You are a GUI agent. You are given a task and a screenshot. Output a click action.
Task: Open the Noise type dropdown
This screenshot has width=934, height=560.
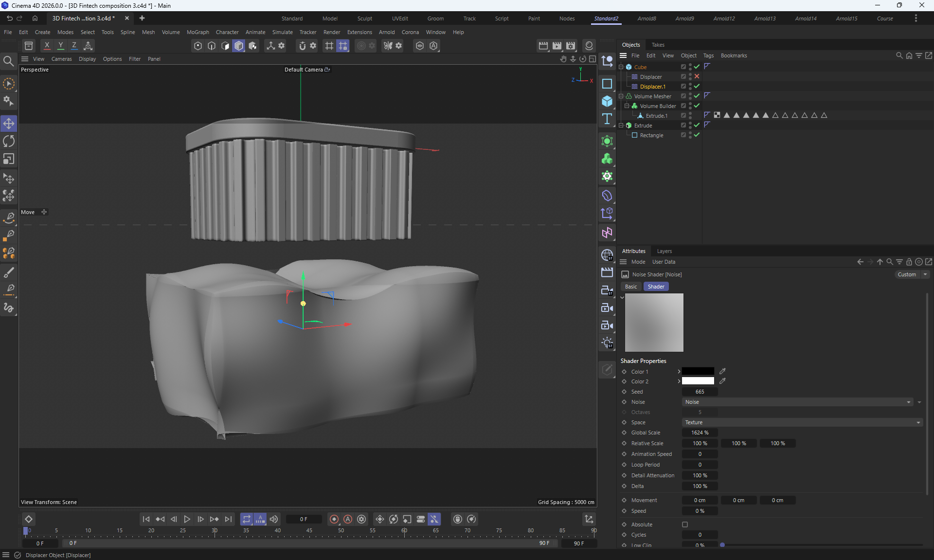(797, 402)
